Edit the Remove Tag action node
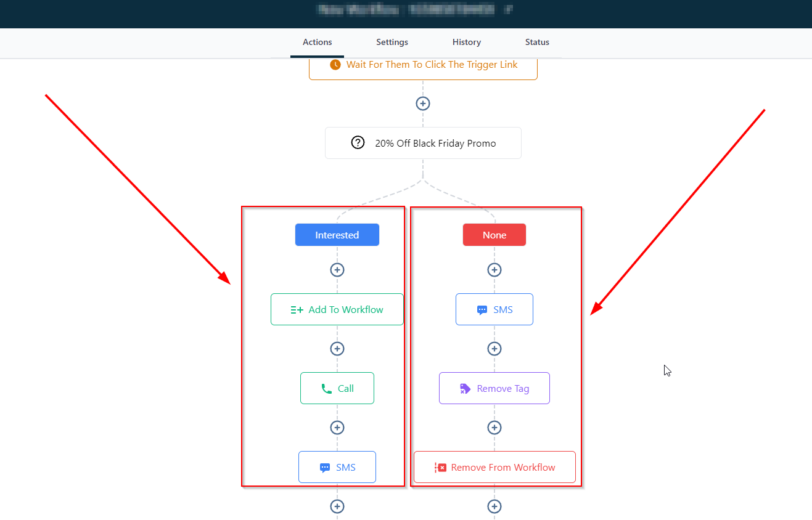 [x=494, y=388]
